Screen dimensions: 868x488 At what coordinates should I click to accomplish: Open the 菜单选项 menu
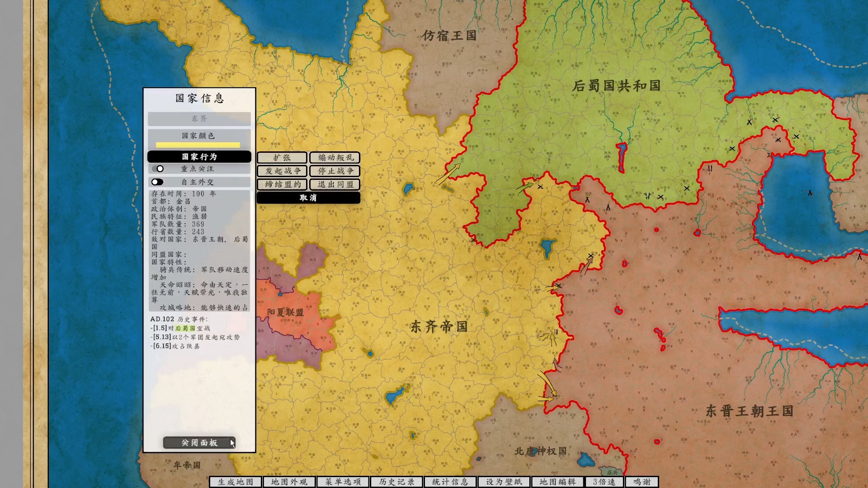click(x=342, y=482)
